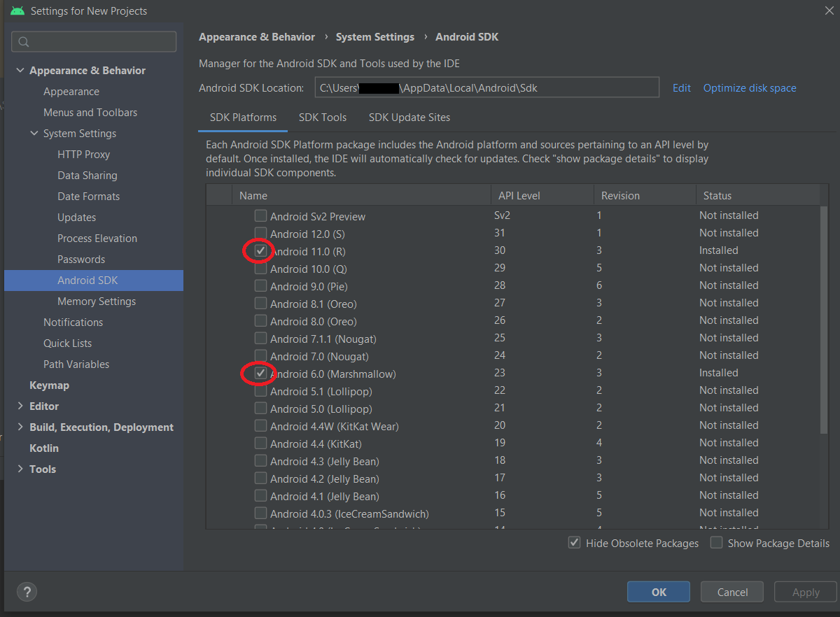Uncheck the Android 6.0 (Marshmallow) checkbox
This screenshot has width=840, height=617.
pos(260,373)
